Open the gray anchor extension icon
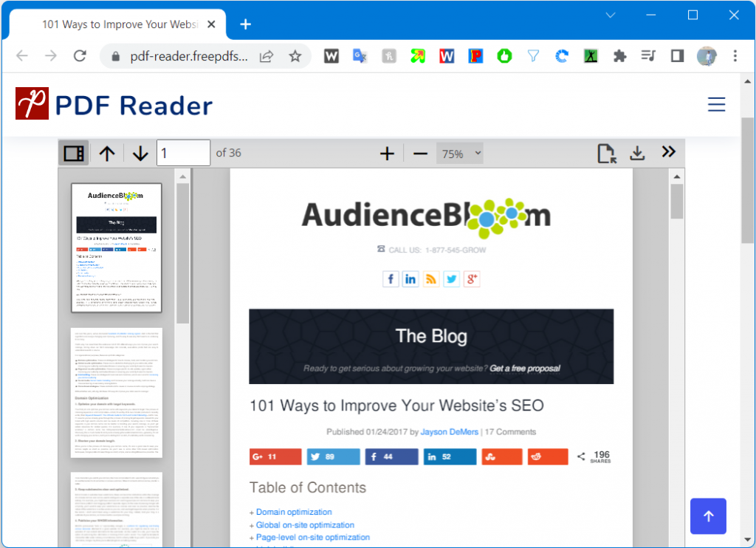Screen dimensions: 756x548 pos(388,56)
